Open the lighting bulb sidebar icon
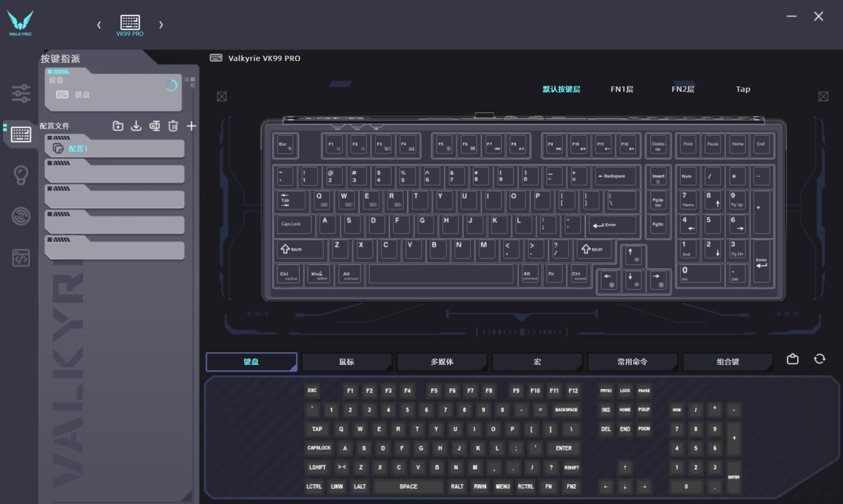 point(21,175)
